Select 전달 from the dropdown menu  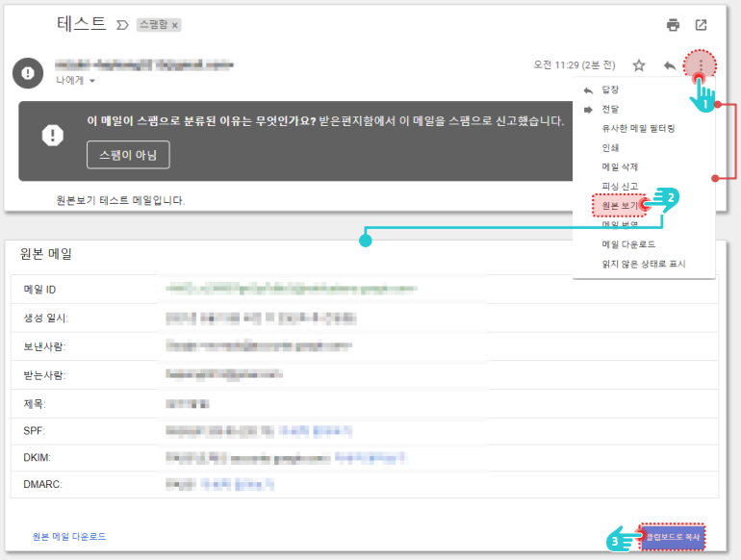point(610,109)
